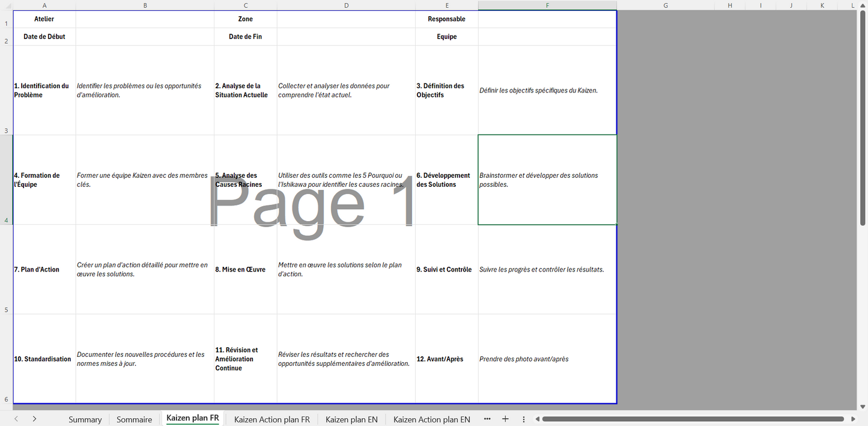Switch to the Summary sheet tab
The width and height of the screenshot is (868, 426).
tap(85, 419)
